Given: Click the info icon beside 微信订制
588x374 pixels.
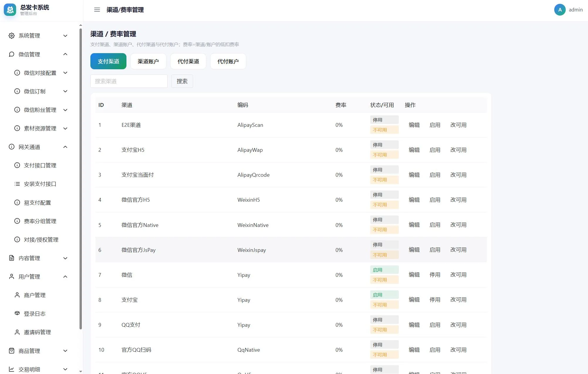Looking at the screenshot, I should [17, 91].
